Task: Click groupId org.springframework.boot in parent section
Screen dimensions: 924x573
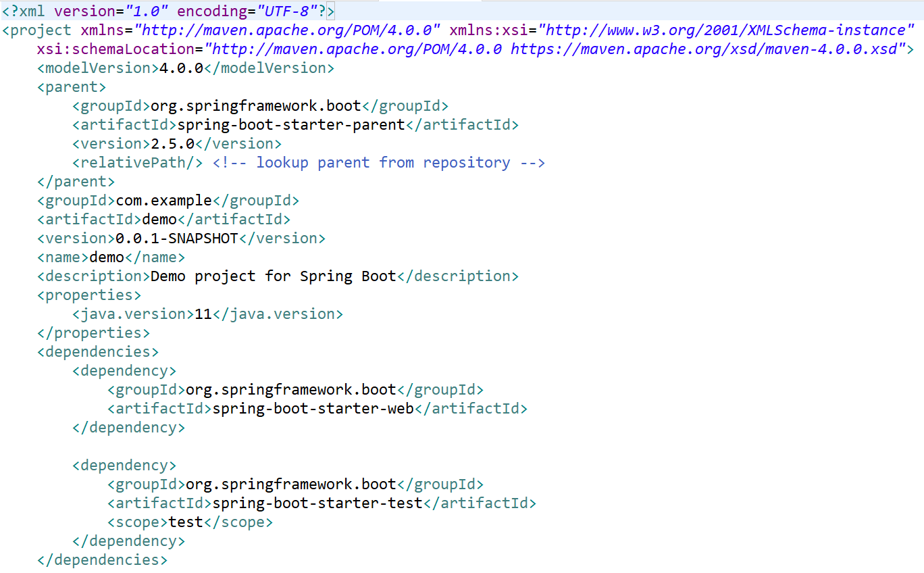Action: click(256, 105)
